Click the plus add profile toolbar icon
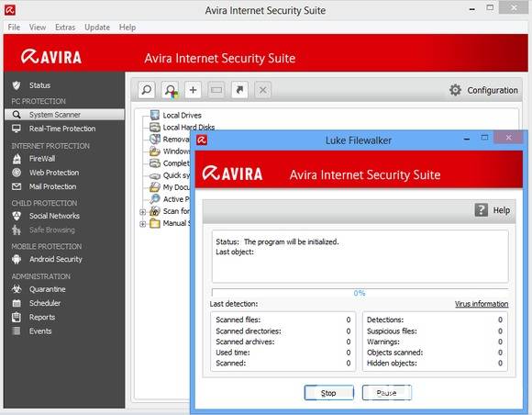 193,90
